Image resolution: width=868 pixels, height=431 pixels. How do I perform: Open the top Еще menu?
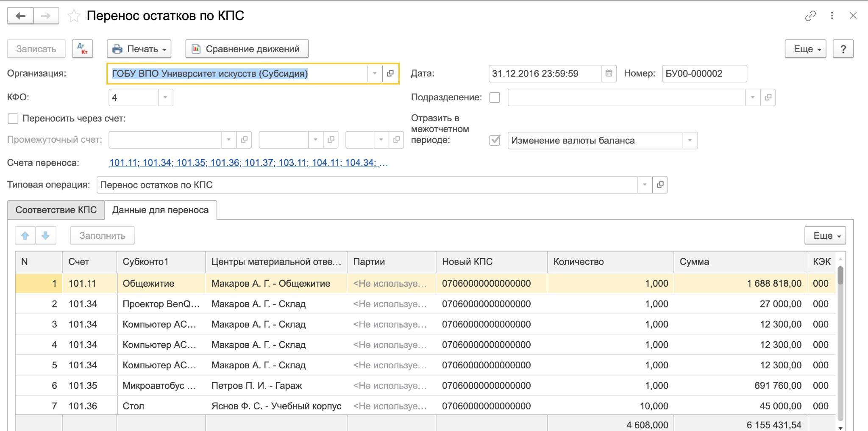click(805, 49)
